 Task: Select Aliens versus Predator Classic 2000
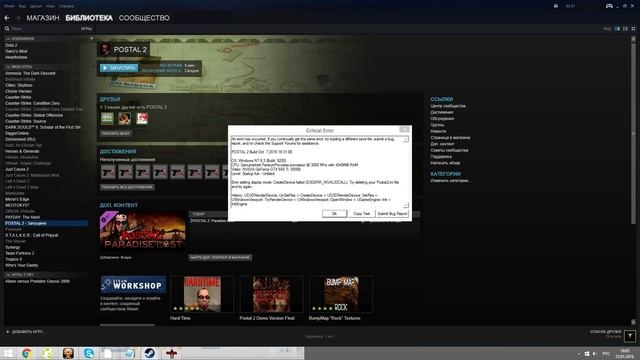pyautogui.click(x=38, y=281)
